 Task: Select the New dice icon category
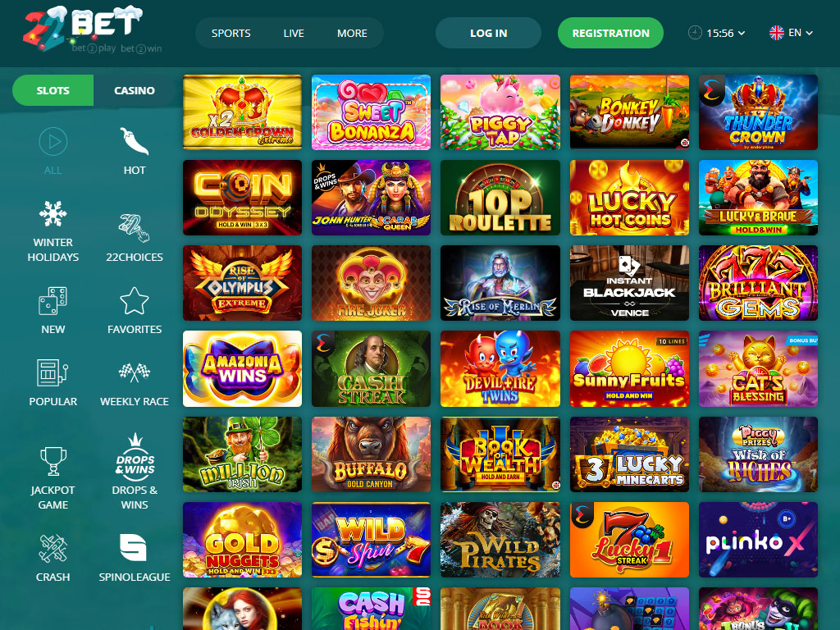tap(53, 301)
